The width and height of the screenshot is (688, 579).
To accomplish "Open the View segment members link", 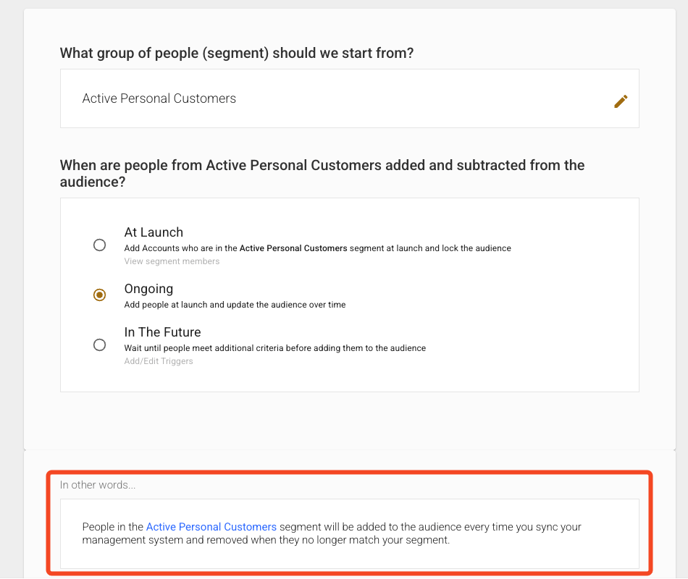I will point(171,261).
